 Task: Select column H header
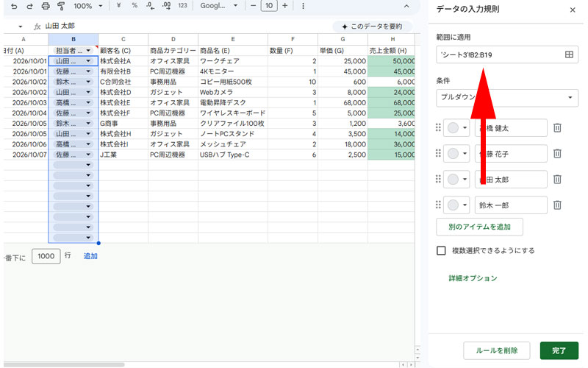[392, 39]
